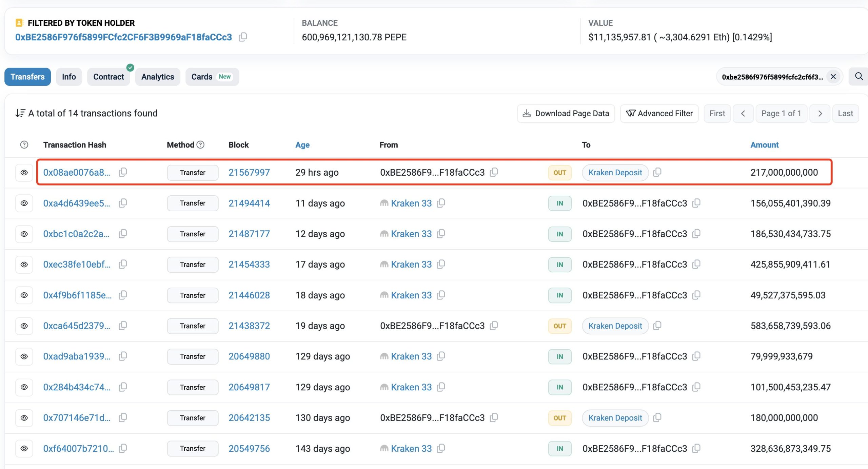
Task: Copy the token holder address at top
Action: [243, 37]
